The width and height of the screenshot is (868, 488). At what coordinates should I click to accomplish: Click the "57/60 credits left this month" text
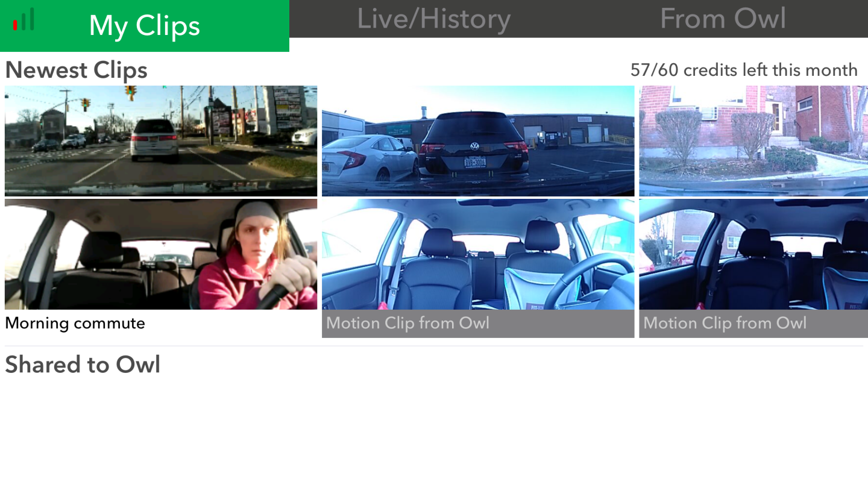(x=744, y=70)
